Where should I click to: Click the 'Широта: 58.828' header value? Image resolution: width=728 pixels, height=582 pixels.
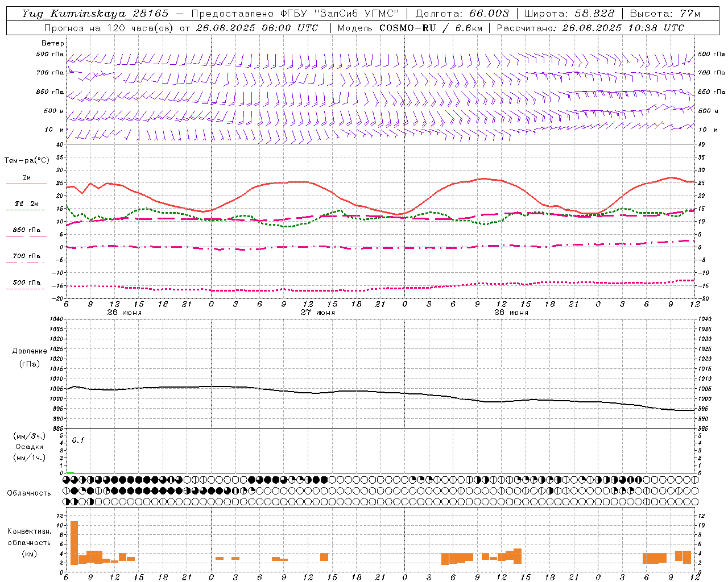569,14
